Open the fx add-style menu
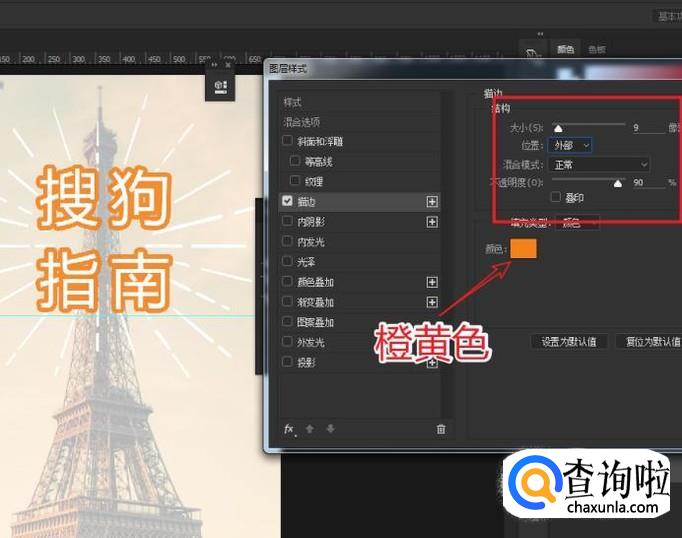The image size is (682, 538). click(290, 429)
